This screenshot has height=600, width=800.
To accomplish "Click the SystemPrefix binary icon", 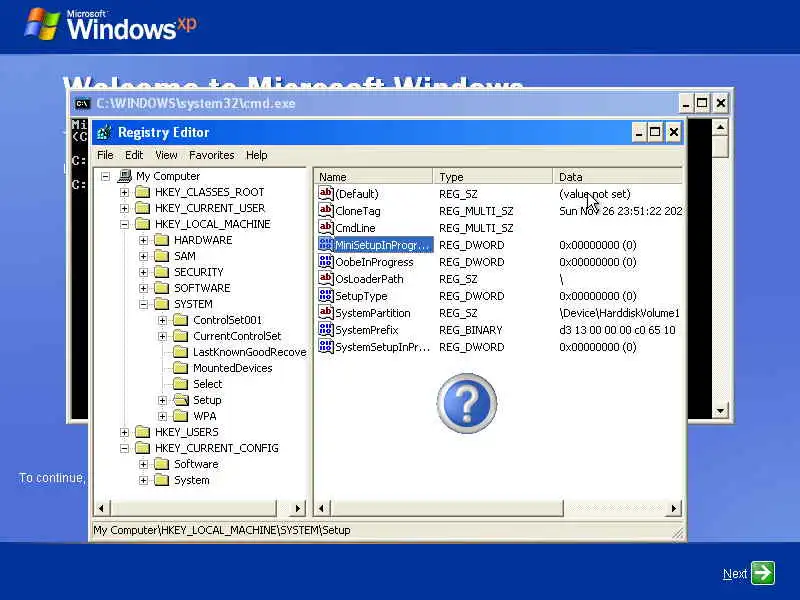I will click(x=326, y=329).
